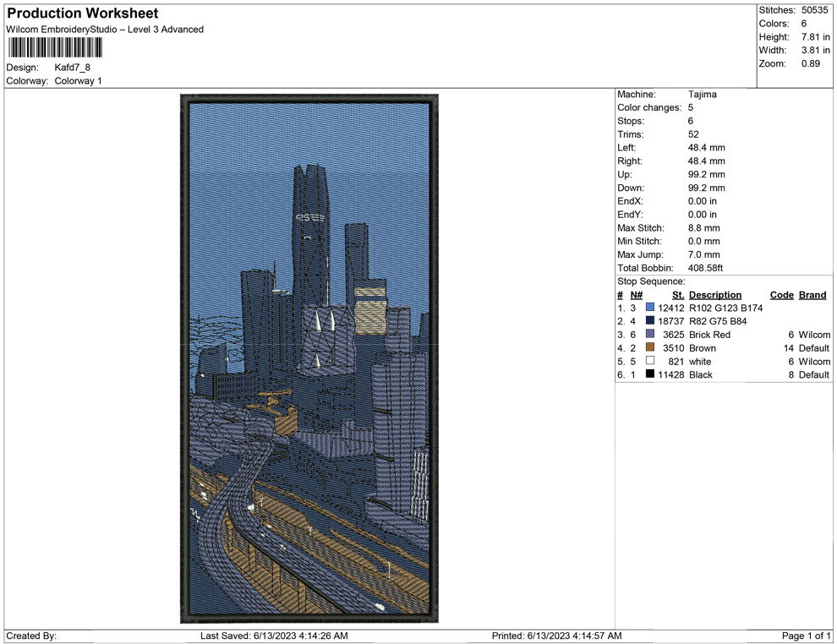Click the St. stitch count column header

pyautogui.click(x=677, y=295)
